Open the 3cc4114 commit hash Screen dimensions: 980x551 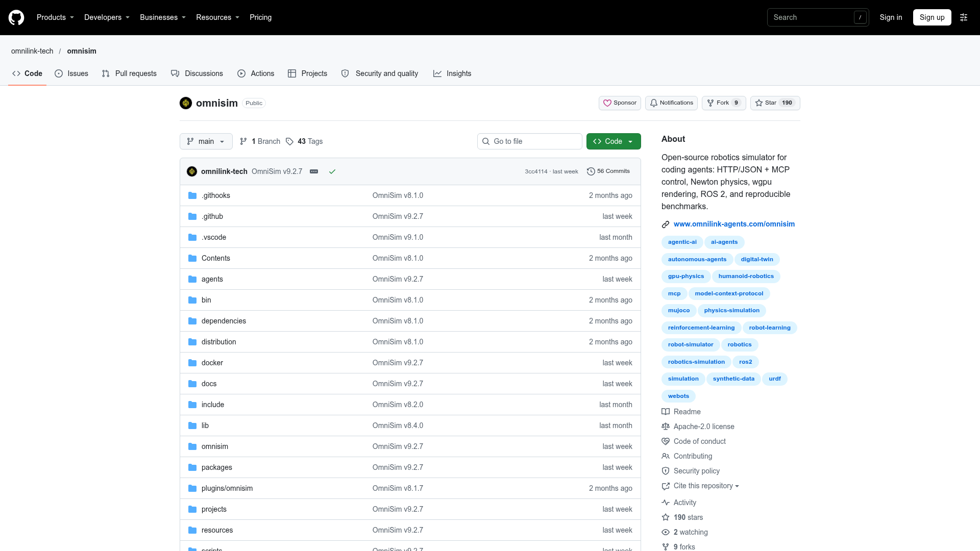pyautogui.click(x=536, y=171)
